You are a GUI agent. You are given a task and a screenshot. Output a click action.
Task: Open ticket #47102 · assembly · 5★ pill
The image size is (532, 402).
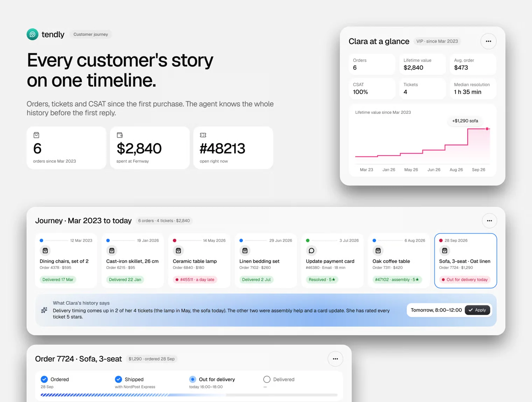(x=397, y=280)
